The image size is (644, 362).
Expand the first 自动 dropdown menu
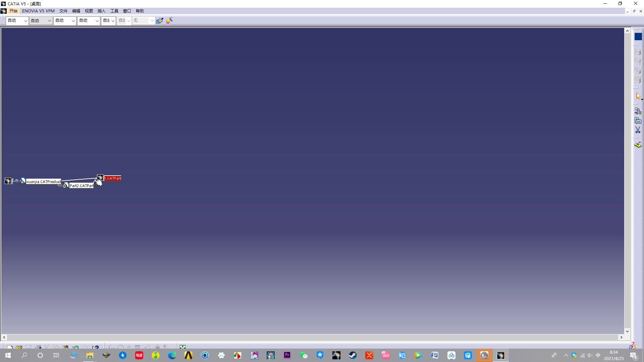click(x=25, y=20)
